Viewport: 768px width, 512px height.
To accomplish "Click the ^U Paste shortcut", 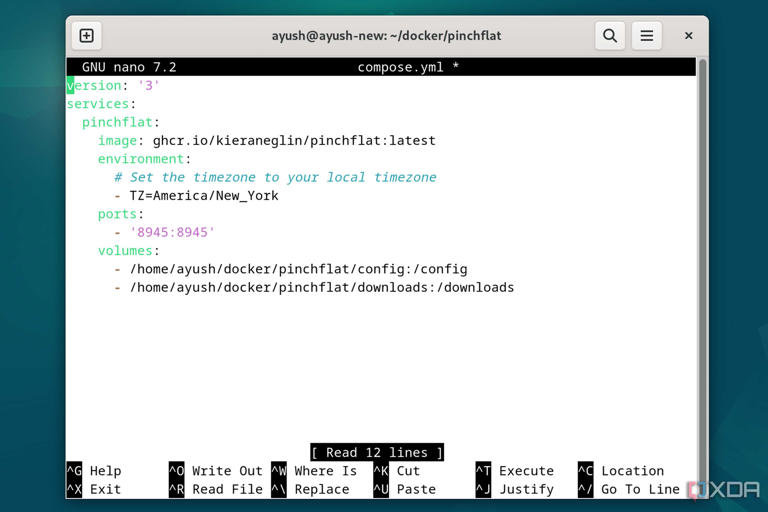I will point(405,489).
